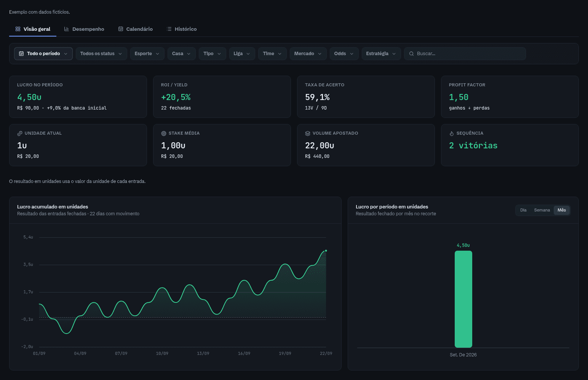The image size is (588, 380).
Task: Click the 1,50 Profit Factor value
Action: tap(459, 97)
